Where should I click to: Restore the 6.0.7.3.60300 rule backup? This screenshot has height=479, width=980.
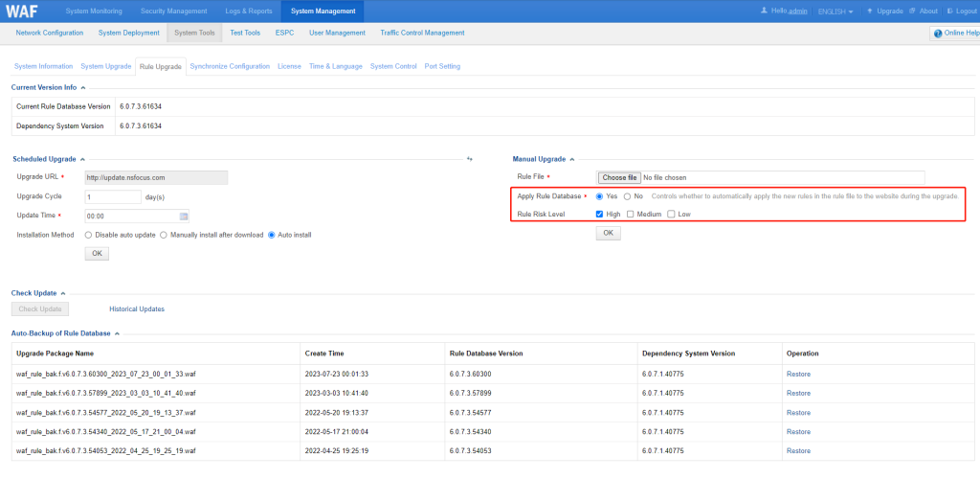[x=798, y=374]
